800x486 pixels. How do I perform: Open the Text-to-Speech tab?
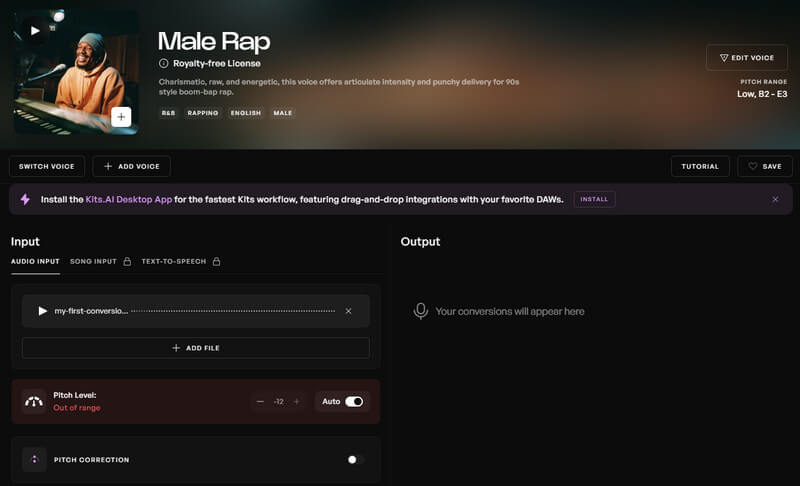[173, 261]
